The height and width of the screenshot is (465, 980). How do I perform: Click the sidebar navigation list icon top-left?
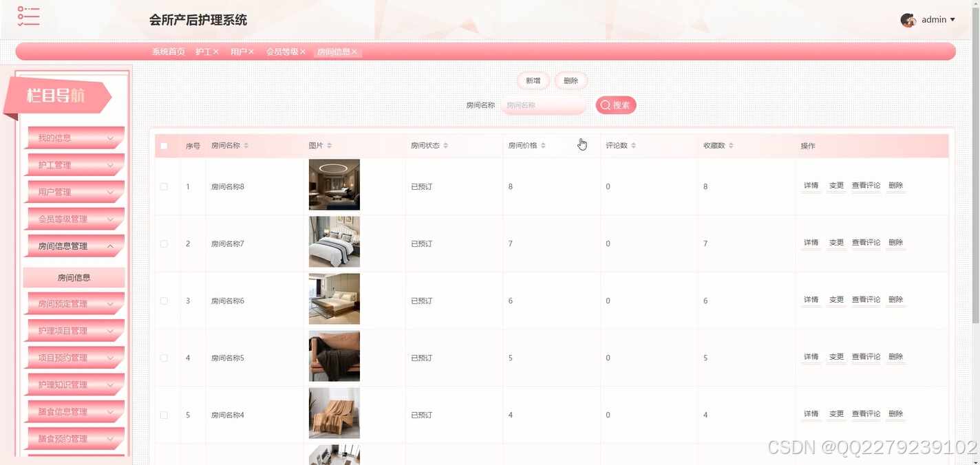click(28, 17)
